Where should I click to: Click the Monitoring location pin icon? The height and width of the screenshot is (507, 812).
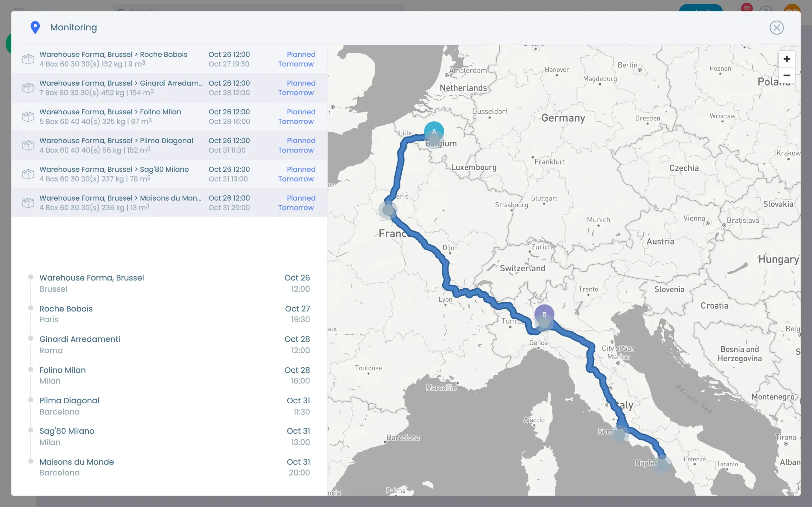click(35, 27)
